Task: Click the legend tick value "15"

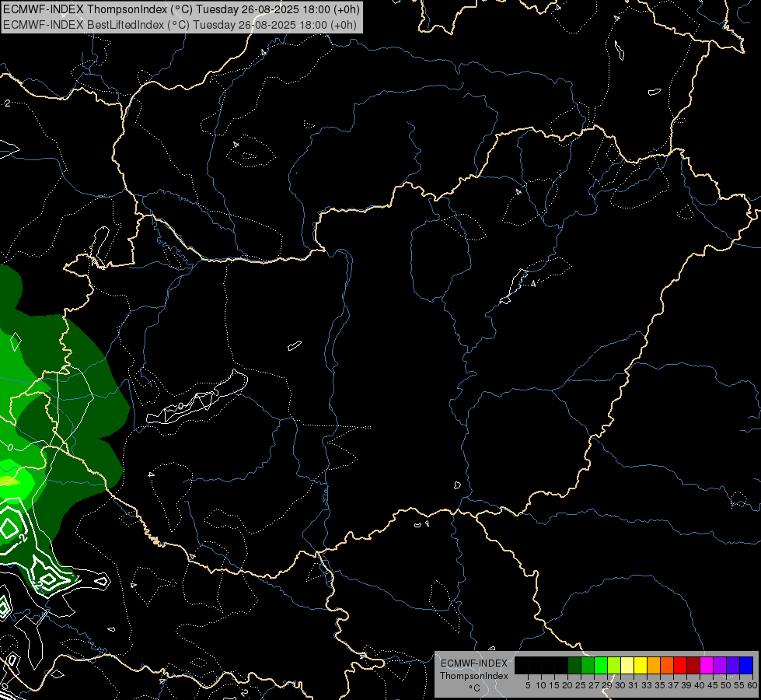Action: (x=554, y=685)
